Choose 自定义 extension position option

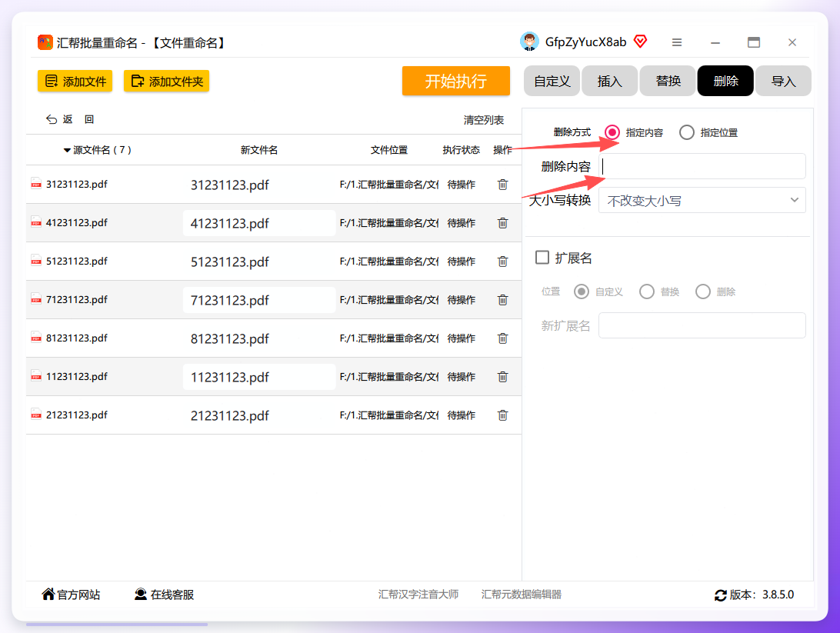point(582,292)
